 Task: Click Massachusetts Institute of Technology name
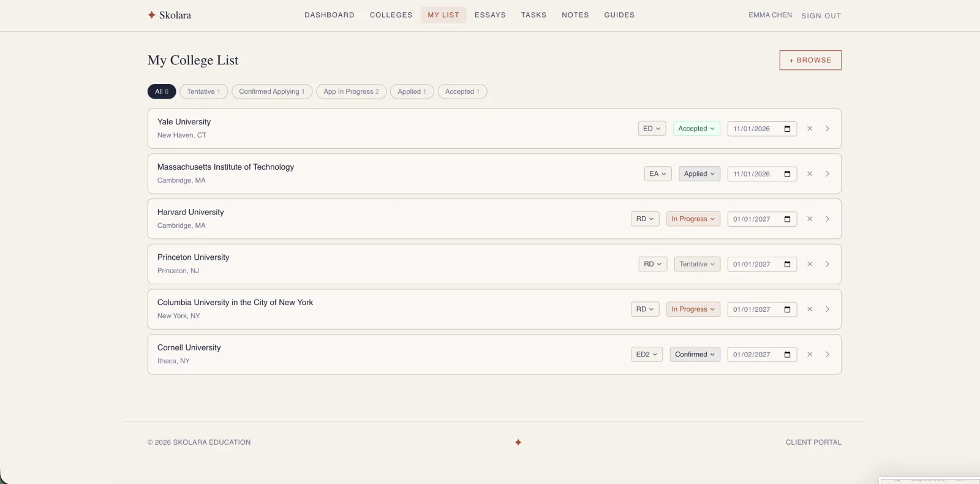point(225,167)
